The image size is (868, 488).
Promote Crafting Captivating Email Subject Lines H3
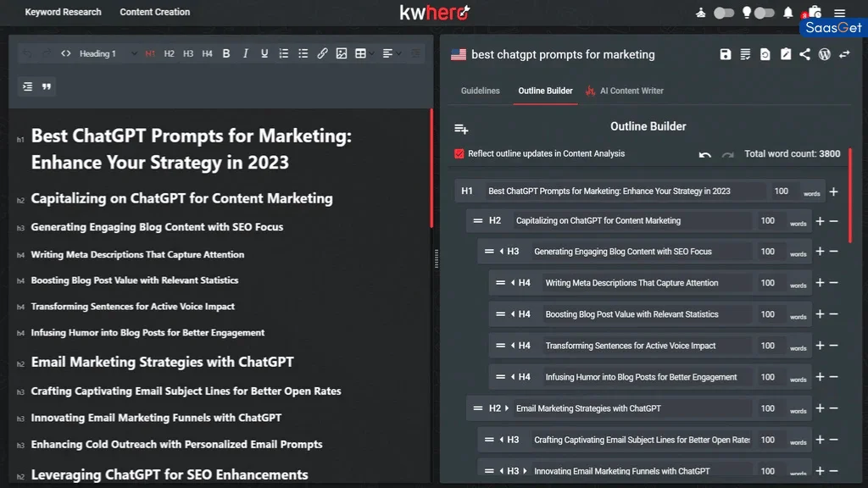502,440
